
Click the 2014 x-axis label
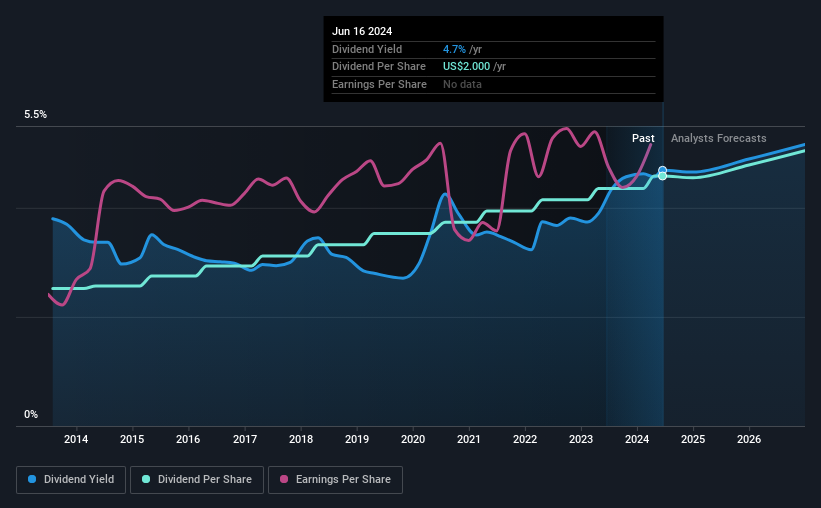click(x=76, y=439)
